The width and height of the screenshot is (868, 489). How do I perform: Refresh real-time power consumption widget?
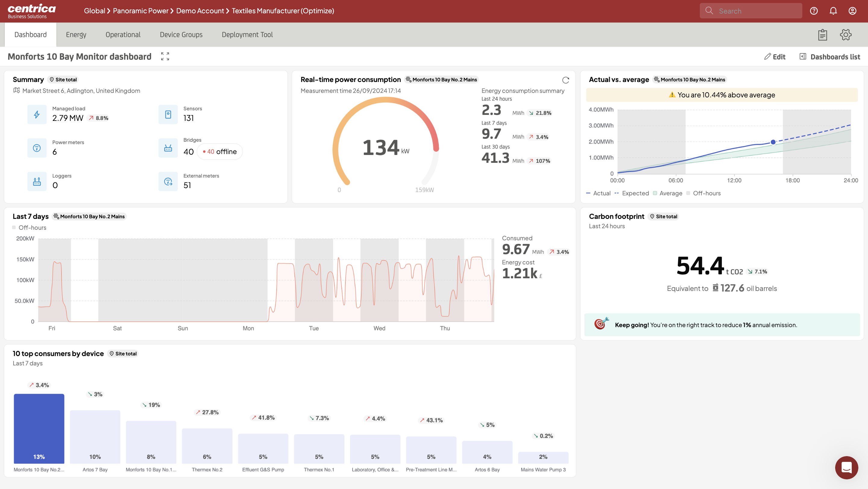pos(565,80)
